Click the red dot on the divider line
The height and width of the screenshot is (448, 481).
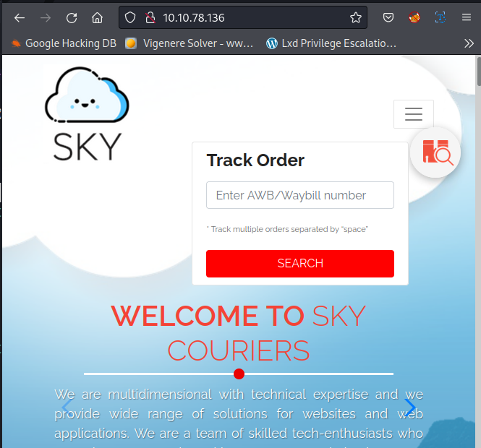pyautogui.click(x=239, y=374)
